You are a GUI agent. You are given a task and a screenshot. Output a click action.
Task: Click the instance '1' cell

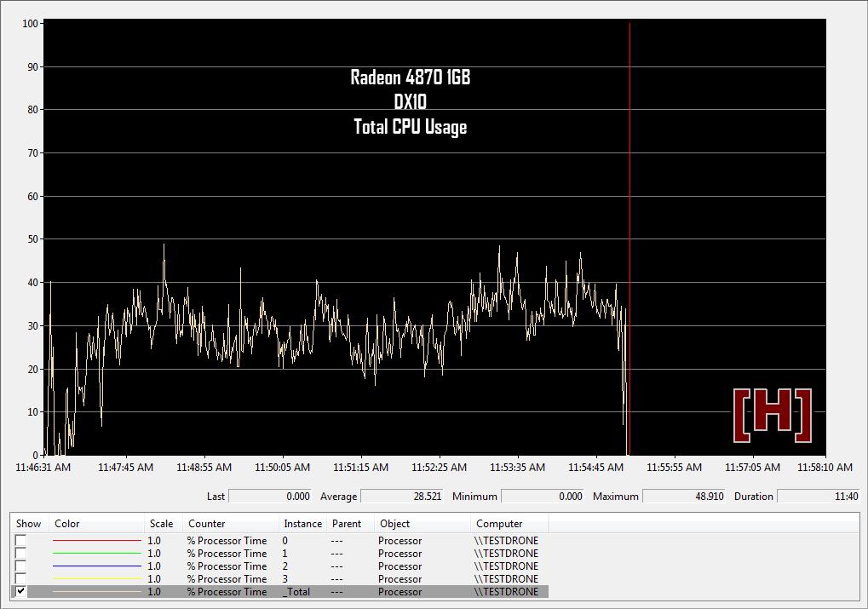pos(285,553)
